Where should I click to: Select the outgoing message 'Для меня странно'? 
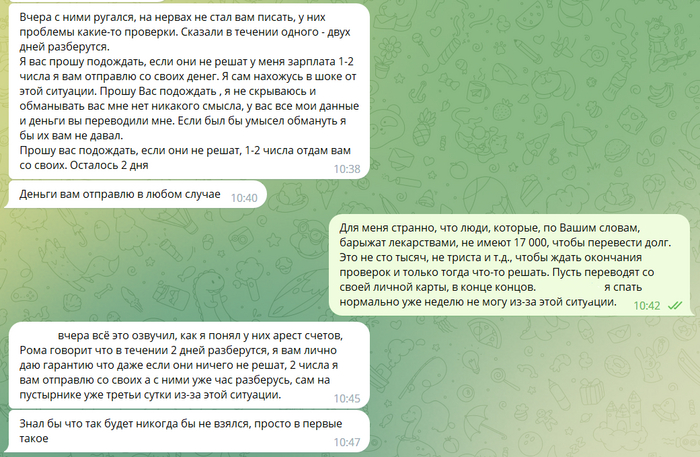510,265
